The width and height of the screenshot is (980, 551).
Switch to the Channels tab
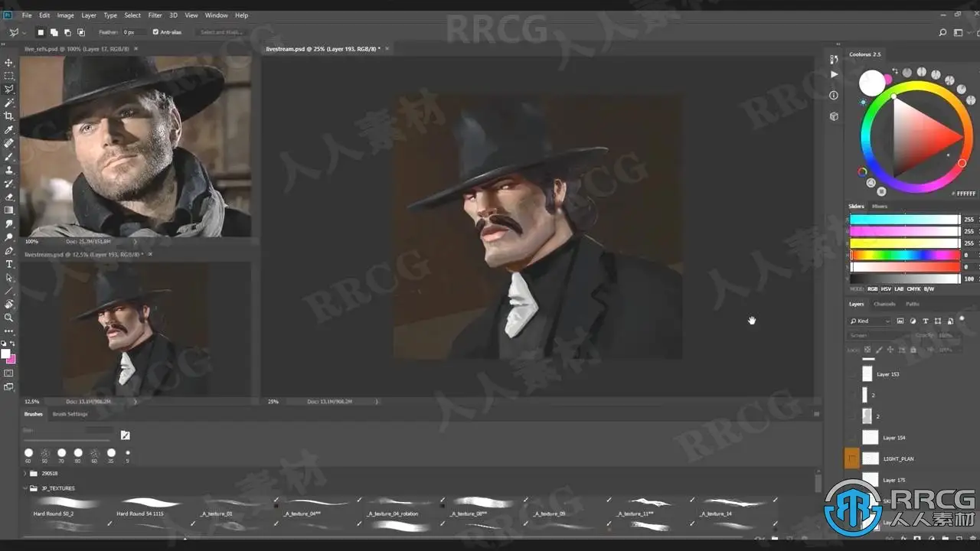click(x=884, y=304)
